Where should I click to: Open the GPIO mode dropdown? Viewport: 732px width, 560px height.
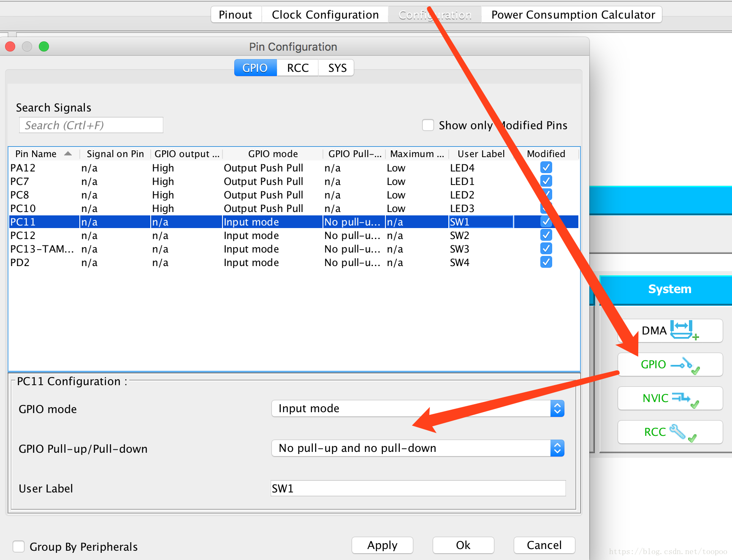point(418,408)
